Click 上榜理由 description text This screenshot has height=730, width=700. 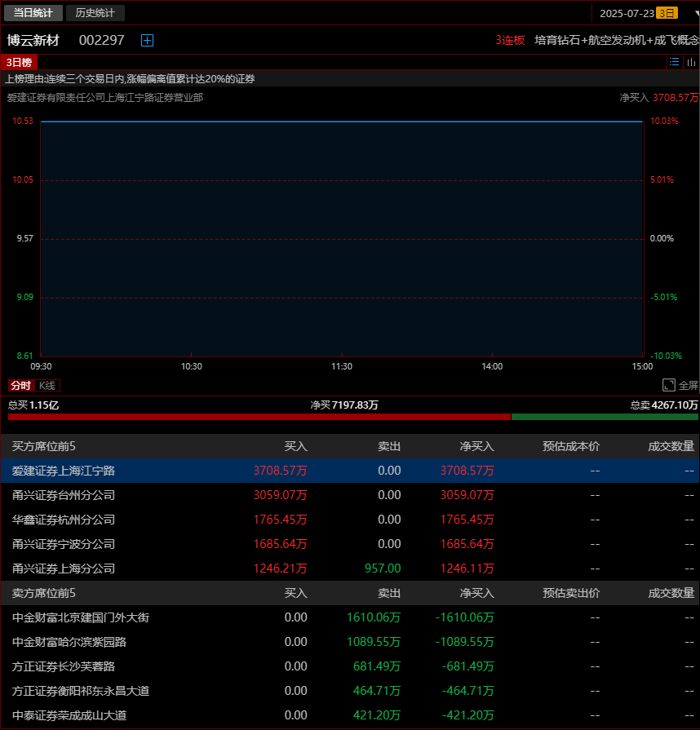[130, 78]
